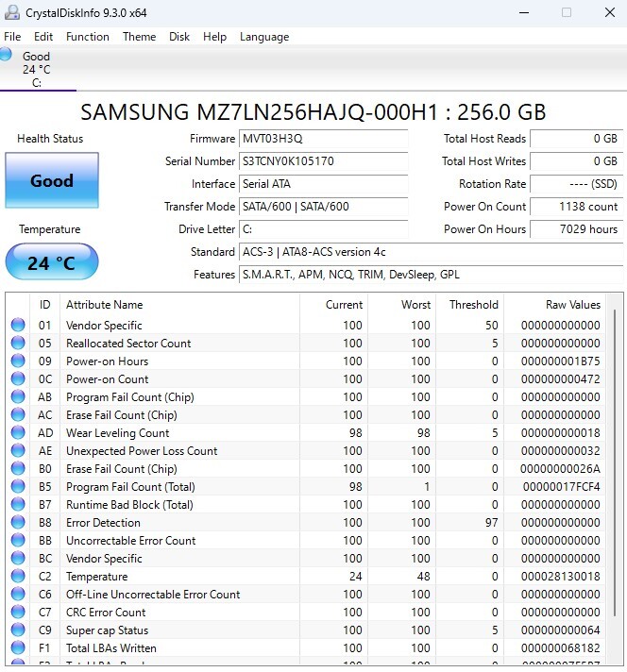Select the C: drive health indicator at top
Viewport: 627px width, 672px height.
[30, 69]
